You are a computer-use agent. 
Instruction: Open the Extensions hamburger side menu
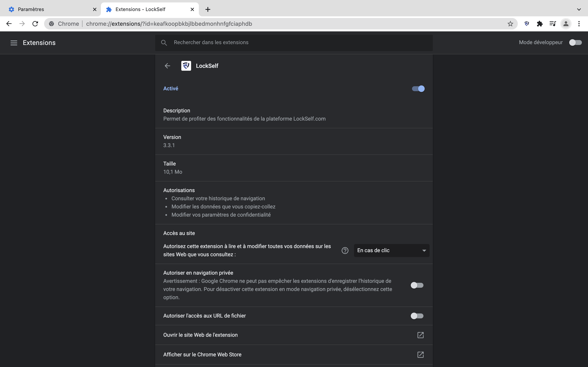[14, 43]
